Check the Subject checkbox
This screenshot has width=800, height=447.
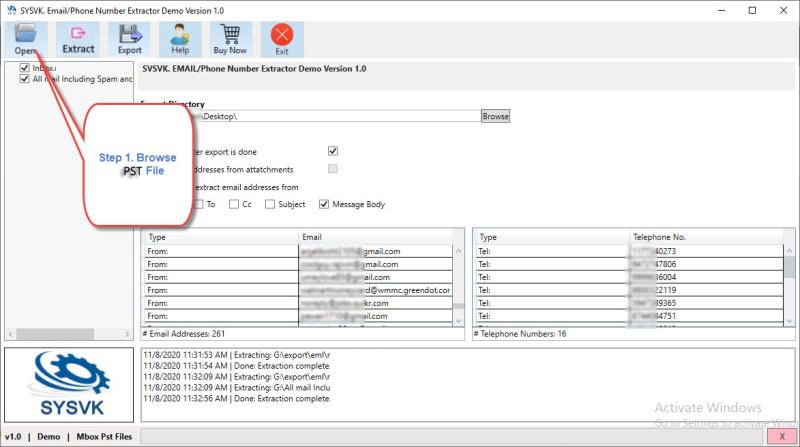click(269, 204)
